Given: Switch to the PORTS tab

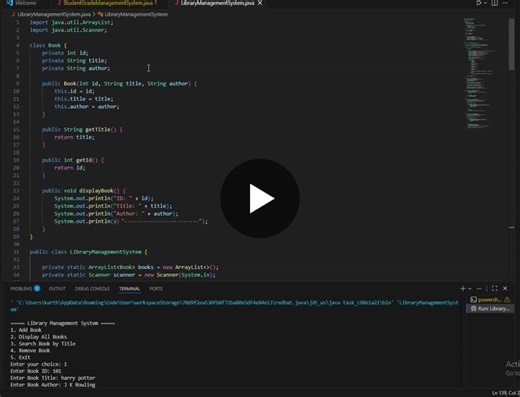Looking at the screenshot, I should (156, 289).
